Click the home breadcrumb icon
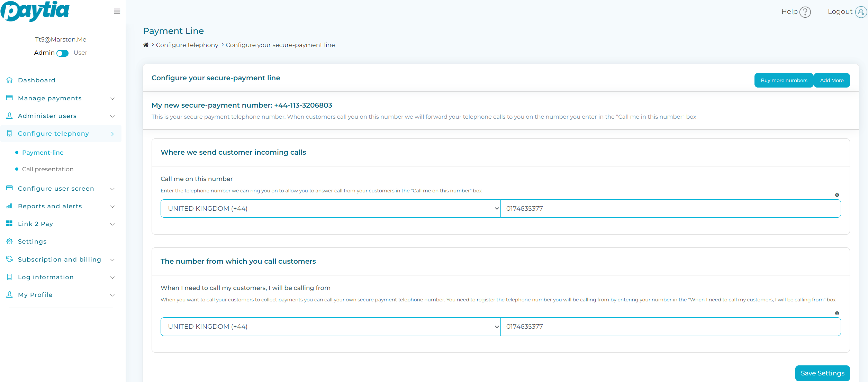Screen dimensions: 868x382 (146, 45)
